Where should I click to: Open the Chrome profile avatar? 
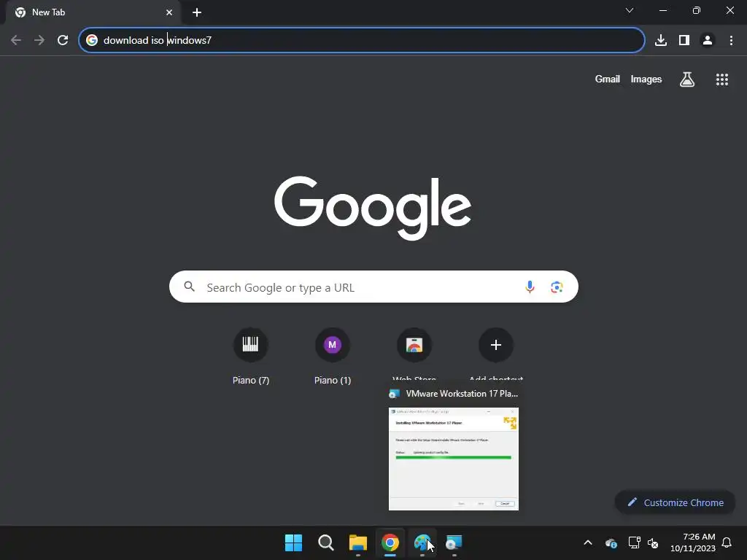pyautogui.click(x=708, y=40)
